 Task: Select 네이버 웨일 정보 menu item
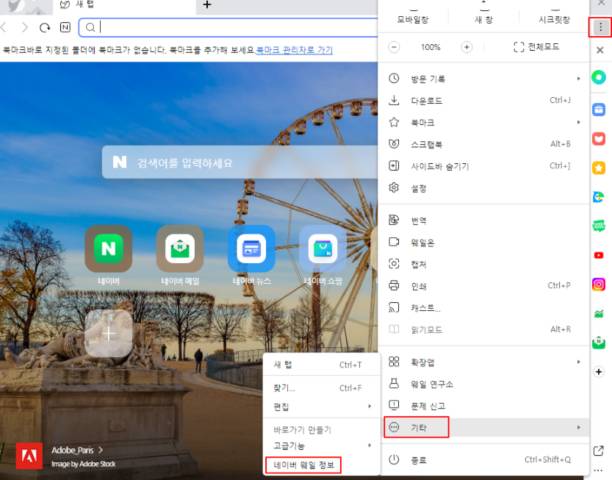click(304, 465)
